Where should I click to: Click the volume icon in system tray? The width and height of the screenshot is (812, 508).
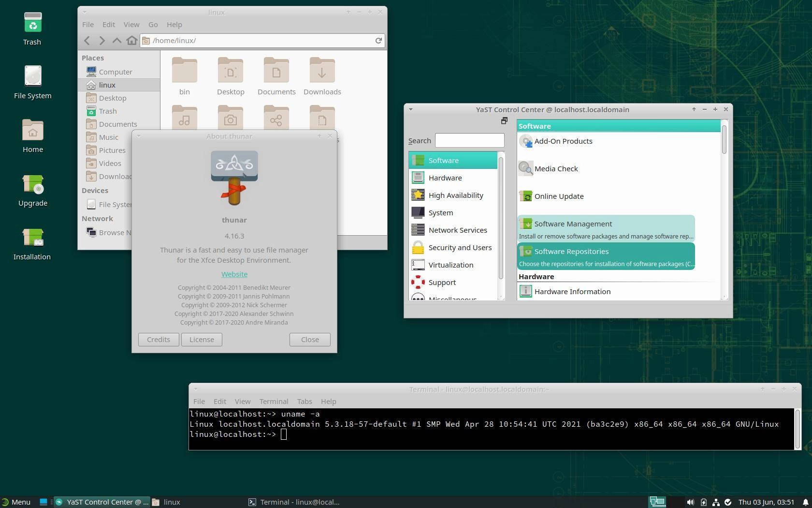point(691,502)
